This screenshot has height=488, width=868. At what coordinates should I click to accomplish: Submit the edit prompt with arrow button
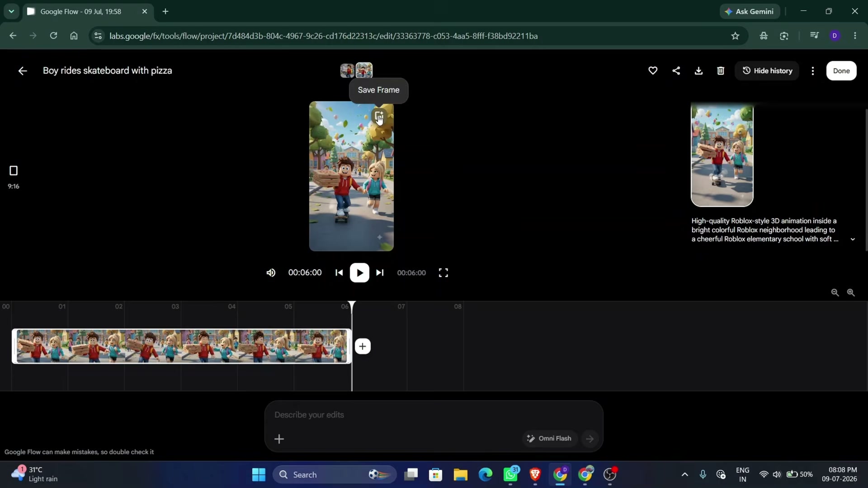pyautogui.click(x=590, y=439)
